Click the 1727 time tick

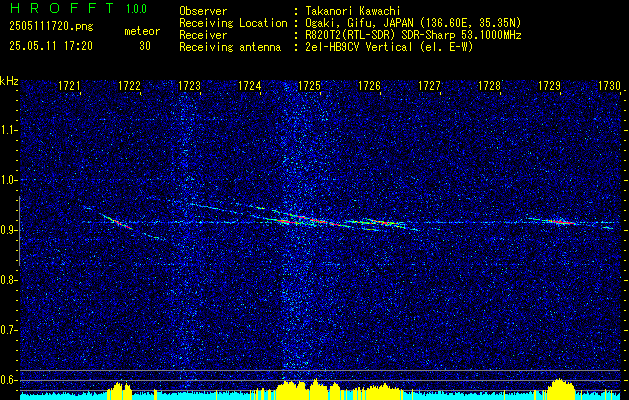pyautogui.click(x=430, y=85)
